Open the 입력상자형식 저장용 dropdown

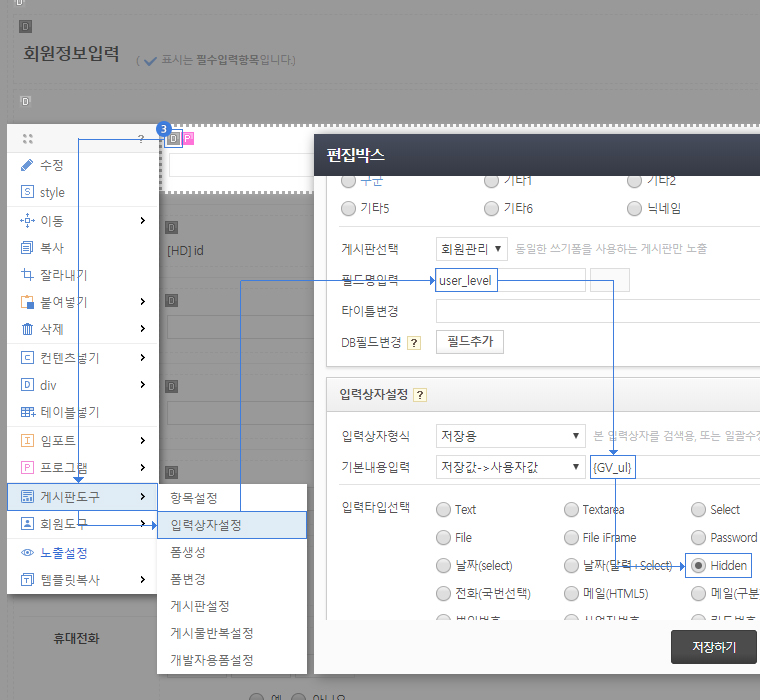pos(510,436)
